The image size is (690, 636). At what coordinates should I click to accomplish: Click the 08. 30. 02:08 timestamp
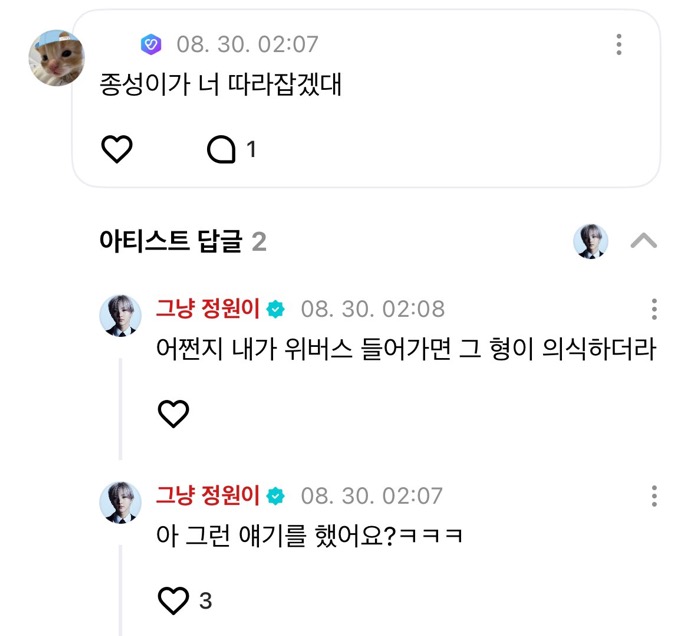point(373,309)
